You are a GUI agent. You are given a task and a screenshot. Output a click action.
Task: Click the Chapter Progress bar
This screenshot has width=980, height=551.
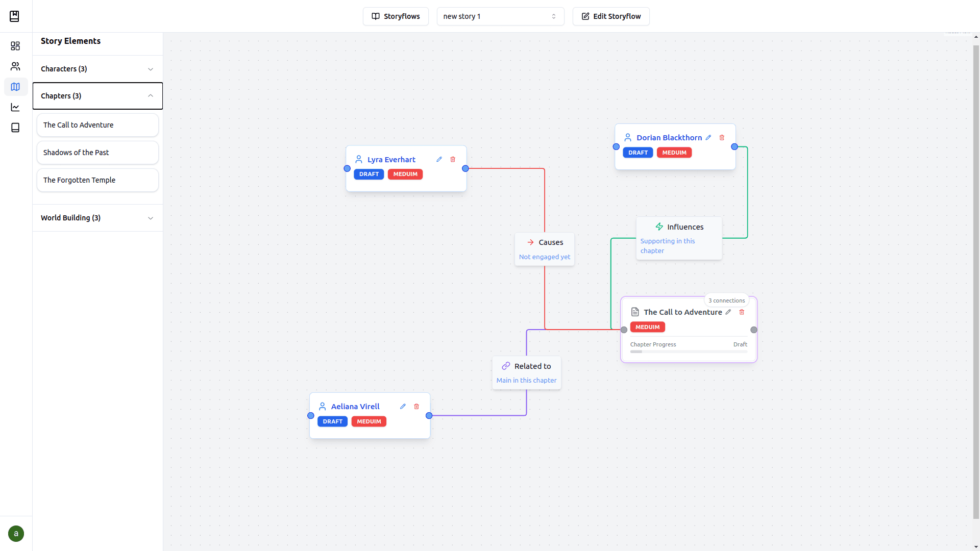[689, 352]
